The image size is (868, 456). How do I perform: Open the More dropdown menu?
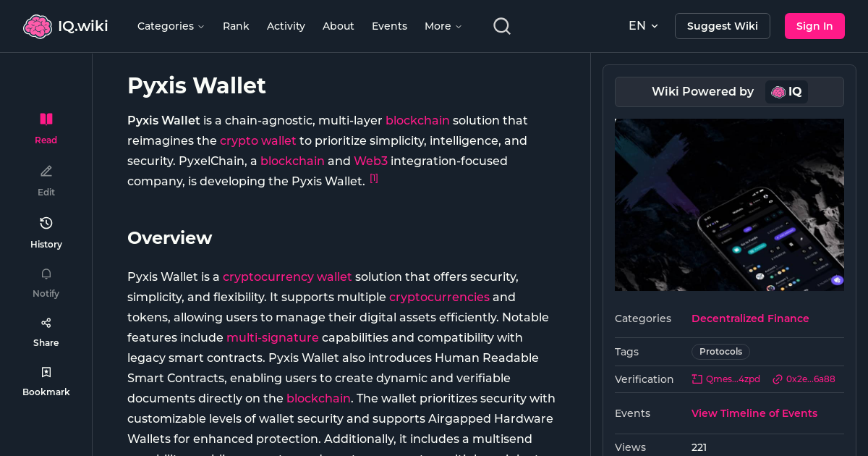(x=443, y=26)
